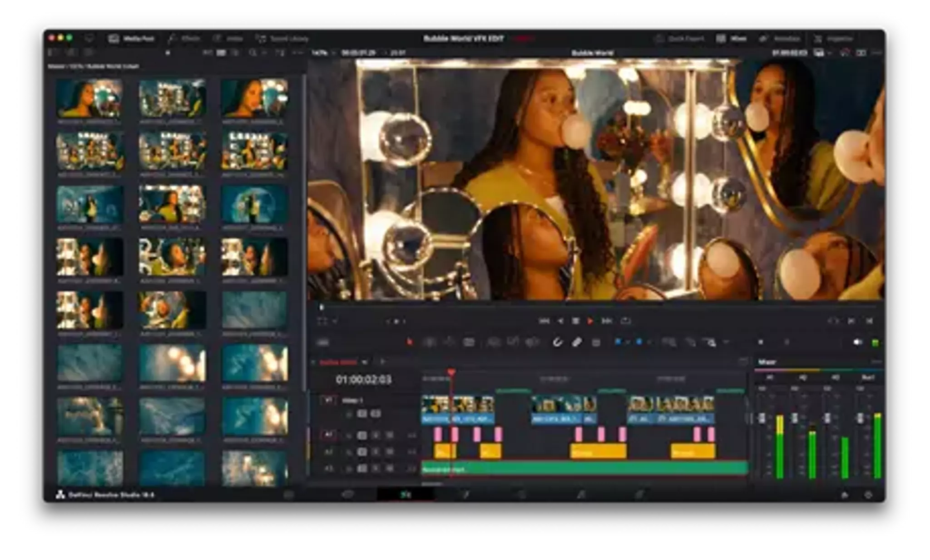Screen dimensions: 930x560
Task: Select first media pool clip thumbnail
Action: pos(89,98)
